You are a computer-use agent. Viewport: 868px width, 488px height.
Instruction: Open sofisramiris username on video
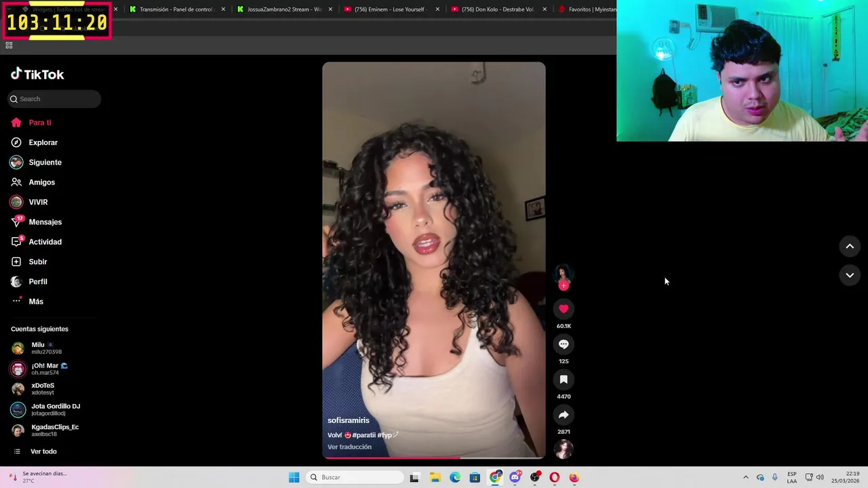tap(349, 421)
